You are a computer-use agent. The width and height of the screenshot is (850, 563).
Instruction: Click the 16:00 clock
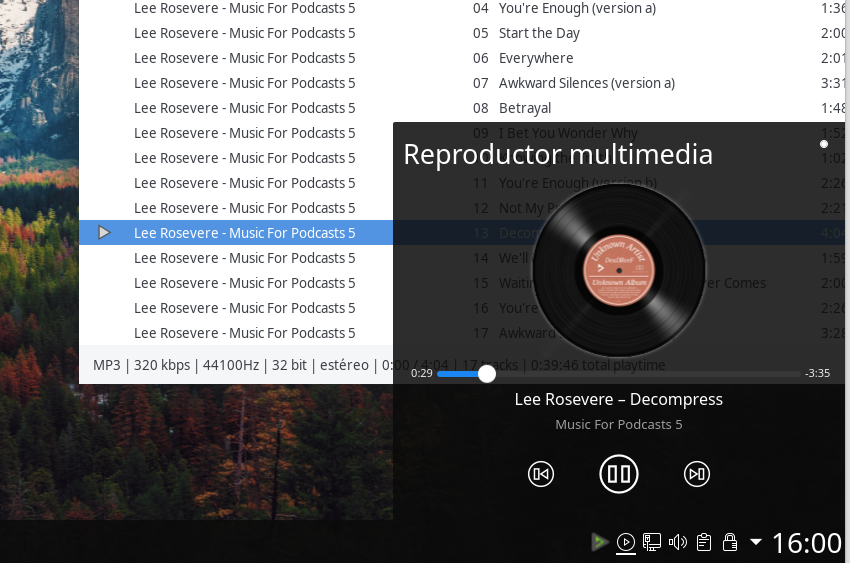tap(806, 542)
